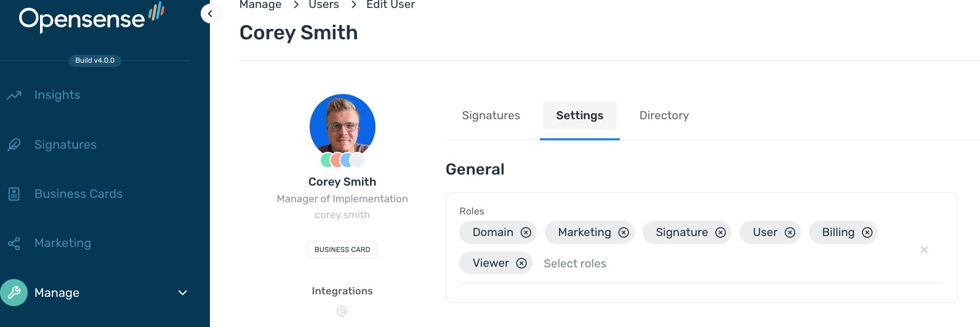
Task: Open Business Cards in the sidebar
Action: (78, 194)
